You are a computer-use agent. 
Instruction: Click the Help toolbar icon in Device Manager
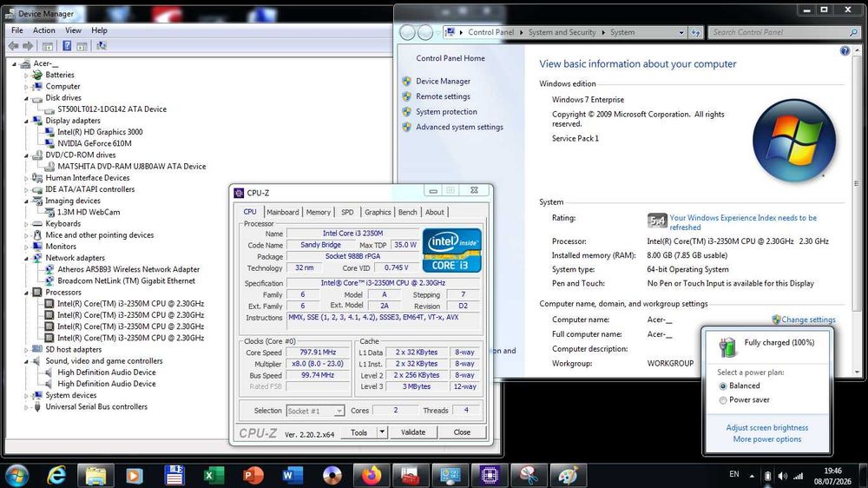[x=67, y=46]
